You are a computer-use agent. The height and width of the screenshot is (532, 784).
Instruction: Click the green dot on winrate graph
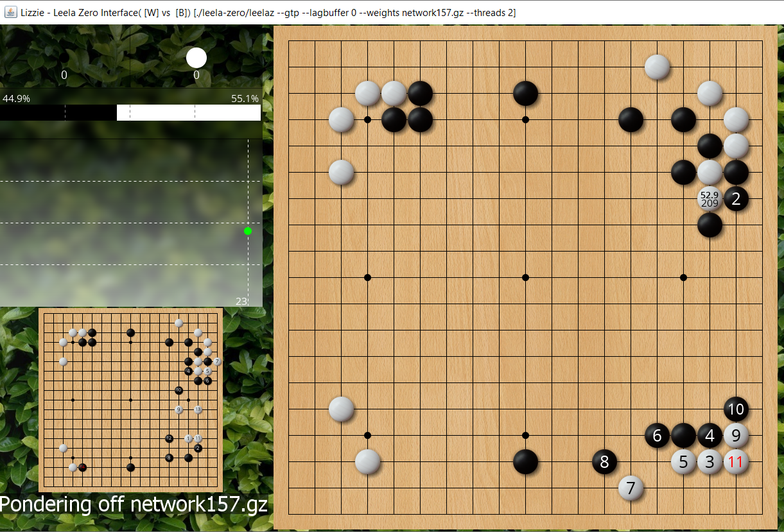(x=248, y=231)
